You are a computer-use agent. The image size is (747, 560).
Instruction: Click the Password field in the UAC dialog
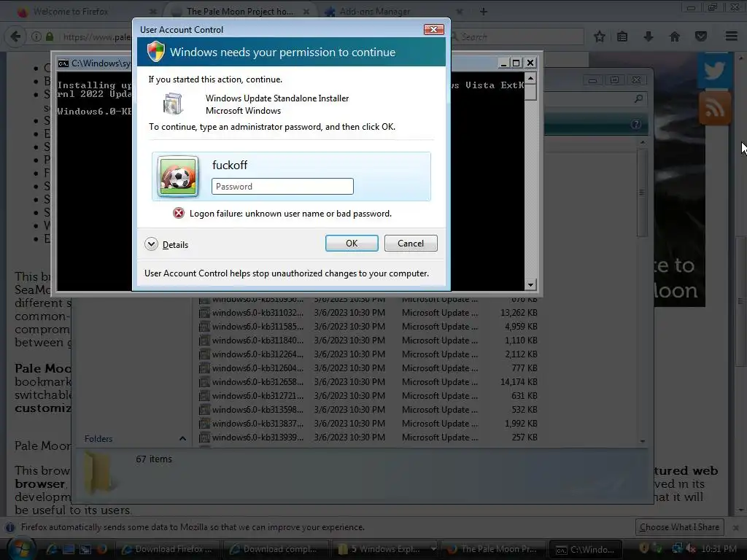[x=282, y=186]
